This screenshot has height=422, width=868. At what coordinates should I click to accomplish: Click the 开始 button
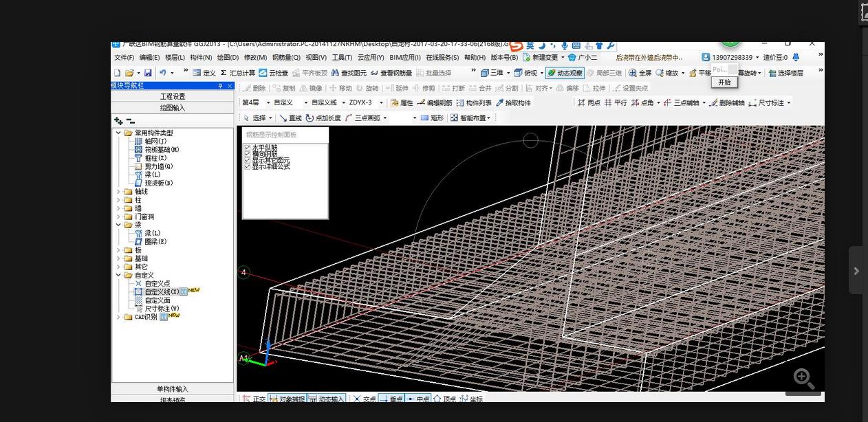(x=724, y=82)
